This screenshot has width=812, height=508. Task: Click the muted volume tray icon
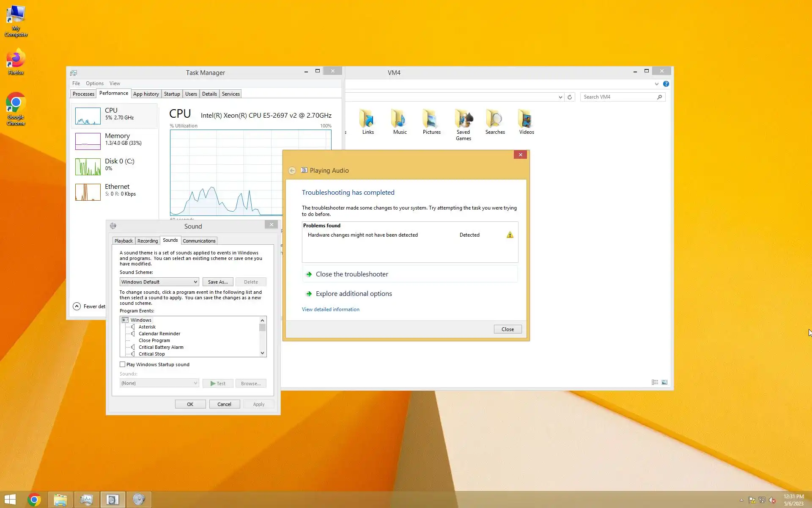[x=772, y=500]
